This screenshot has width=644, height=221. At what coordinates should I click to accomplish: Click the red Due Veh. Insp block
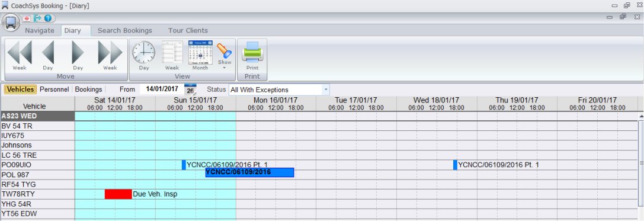118,194
